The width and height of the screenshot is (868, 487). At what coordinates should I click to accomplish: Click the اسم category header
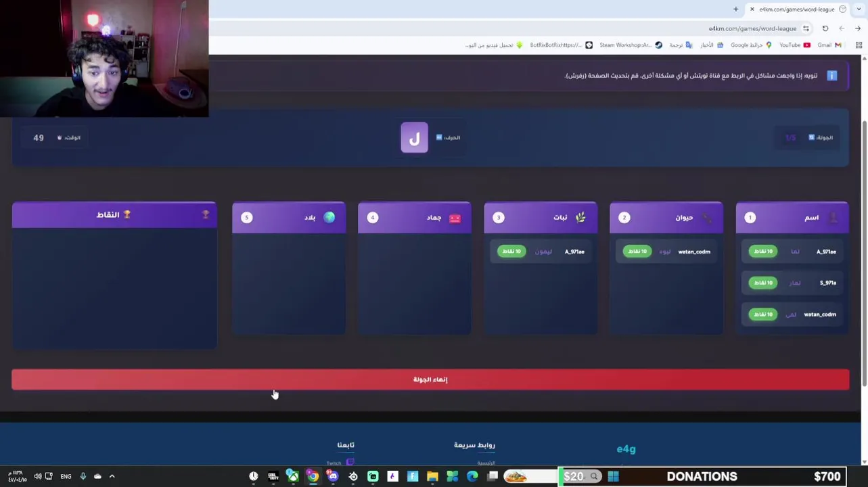792,217
